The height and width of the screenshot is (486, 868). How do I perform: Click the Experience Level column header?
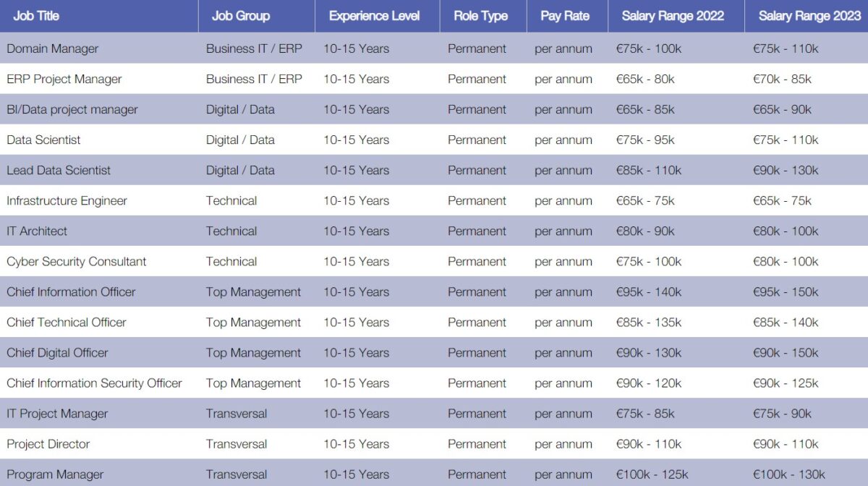(374, 16)
